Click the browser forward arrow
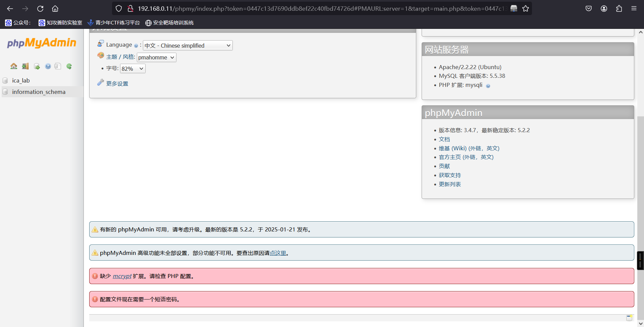The image size is (644, 327). (25, 9)
